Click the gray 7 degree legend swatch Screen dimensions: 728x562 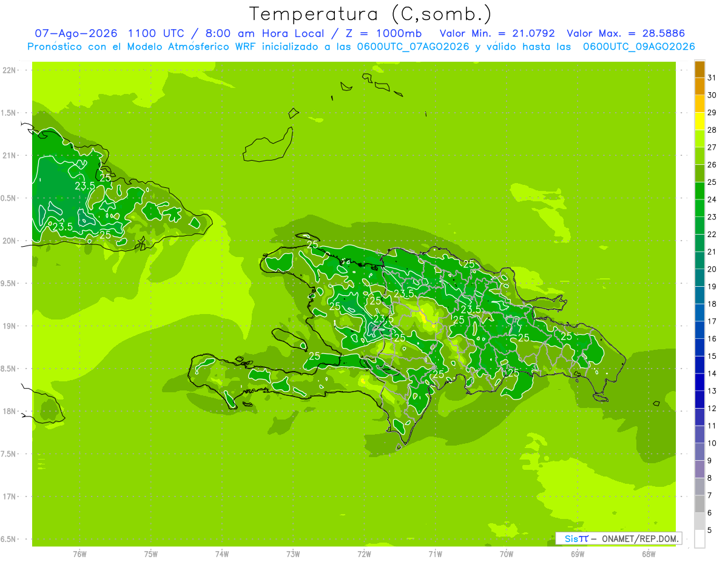pyautogui.click(x=699, y=487)
